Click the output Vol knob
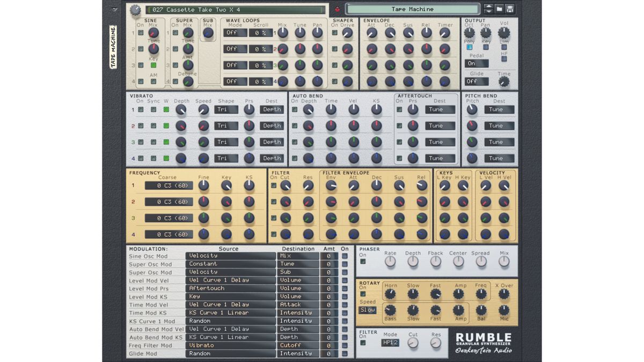This screenshot has width=644, height=362. pyautogui.click(x=503, y=33)
